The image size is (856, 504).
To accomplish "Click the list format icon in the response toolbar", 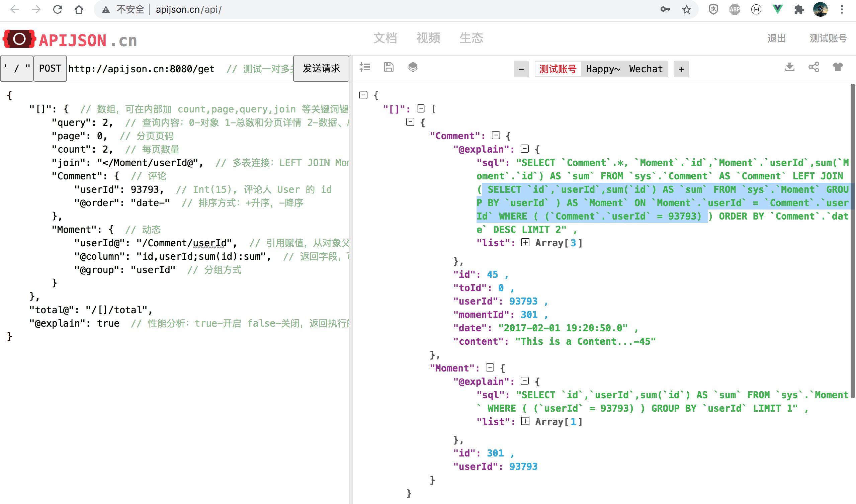I will (365, 67).
